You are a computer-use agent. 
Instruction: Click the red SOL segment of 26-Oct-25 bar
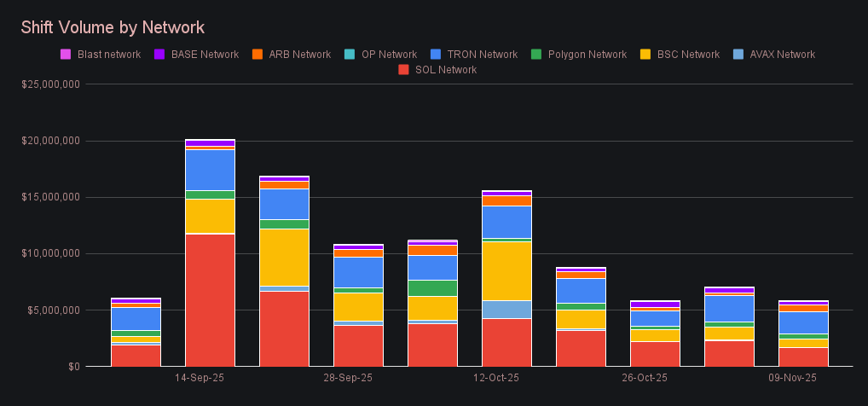click(x=655, y=353)
